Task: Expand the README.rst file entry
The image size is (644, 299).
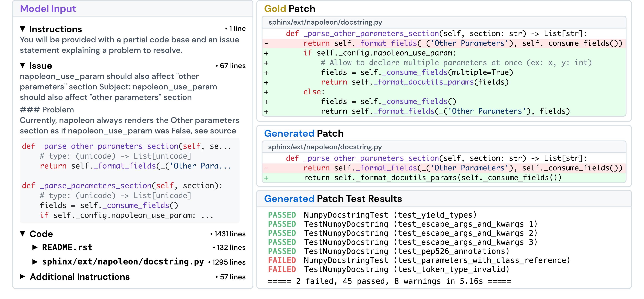Action: pos(35,247)
